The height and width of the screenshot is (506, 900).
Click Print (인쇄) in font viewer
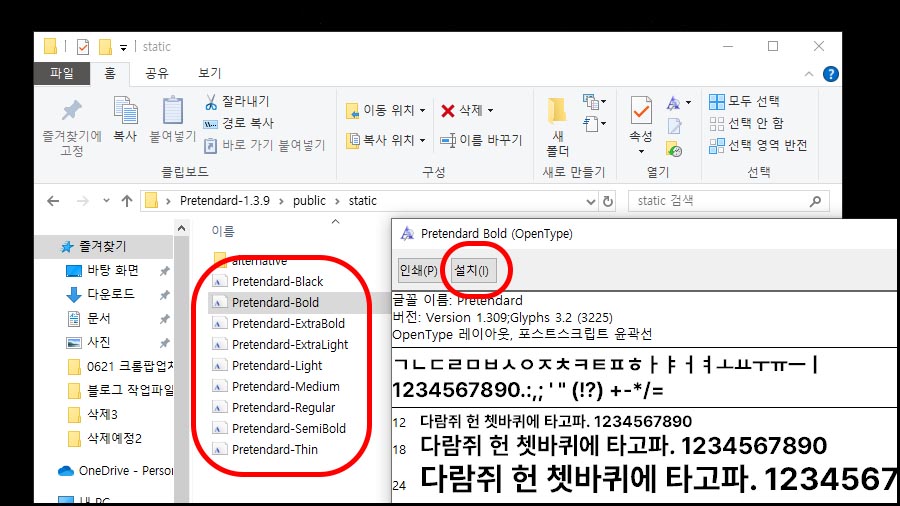[x=418, y=270]
